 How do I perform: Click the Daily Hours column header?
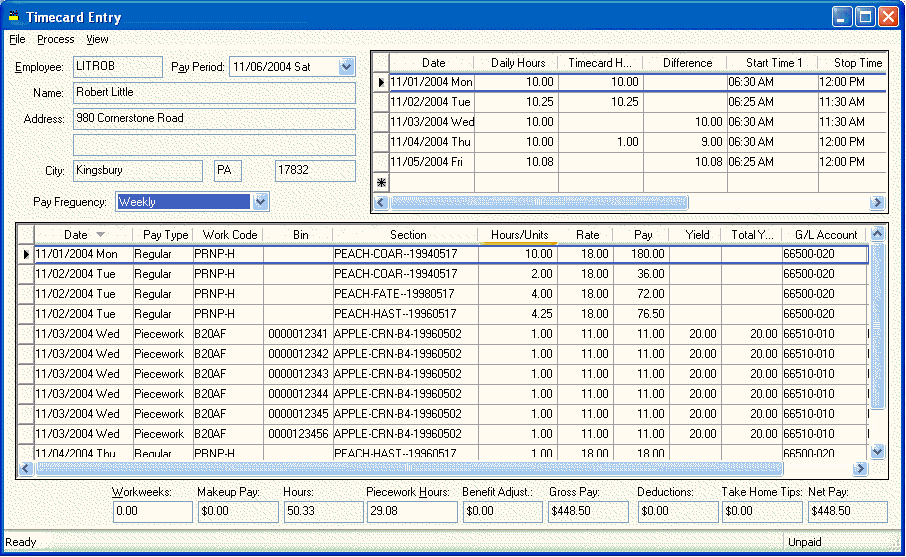click(517, 63)
